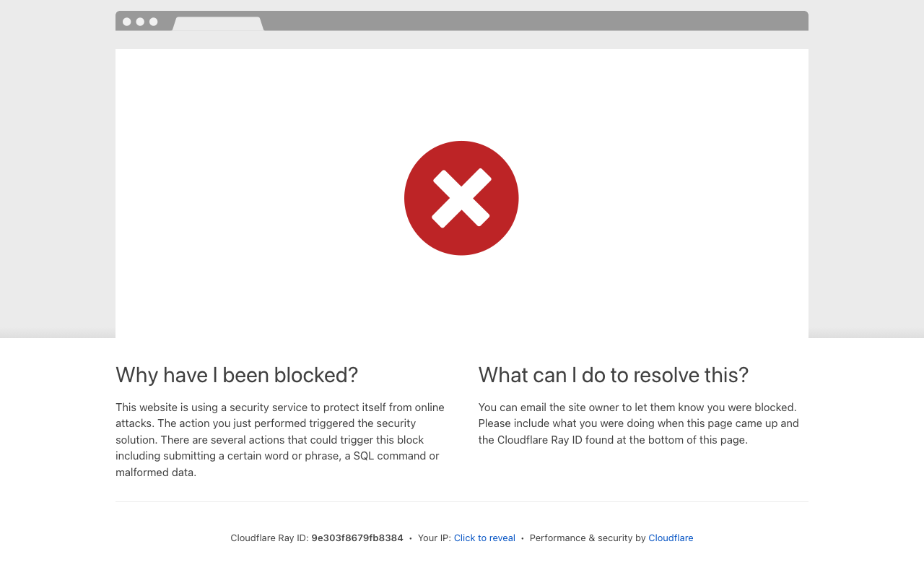
Task: Click the third dot in the browser illustration
Action: (x=153, y=22)
